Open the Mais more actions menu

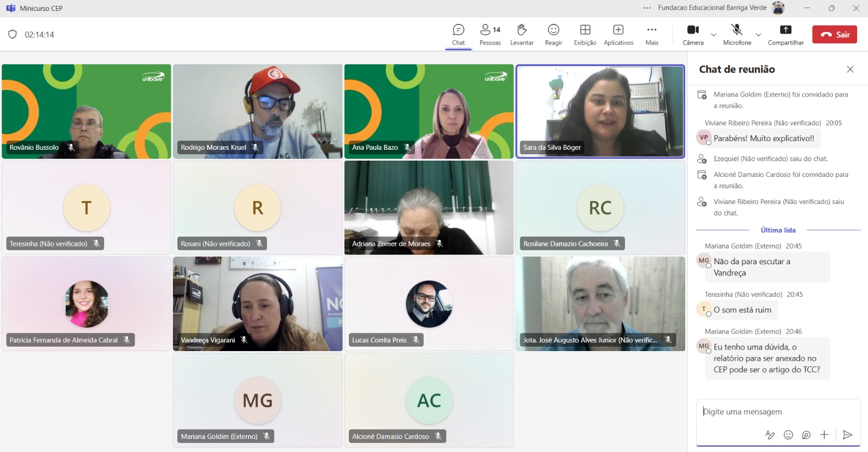[x=652, y=34]
